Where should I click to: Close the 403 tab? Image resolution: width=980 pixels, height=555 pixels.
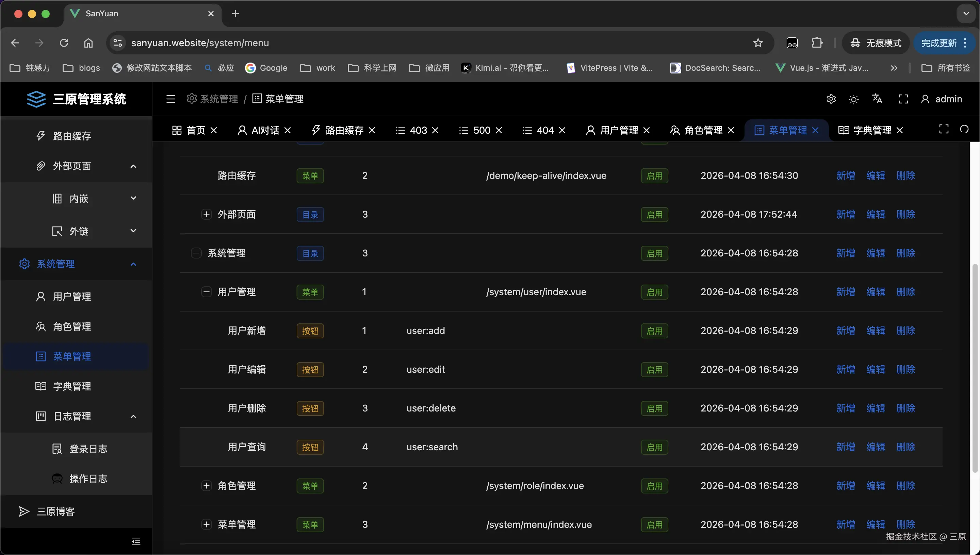pyautogui.click(x=435, y=130)
